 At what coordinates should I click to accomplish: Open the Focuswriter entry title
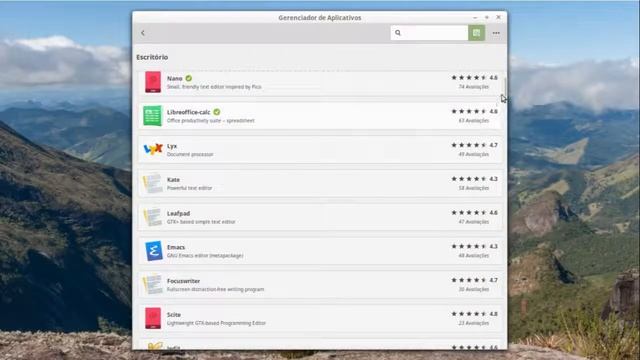[x=183, y=281]
